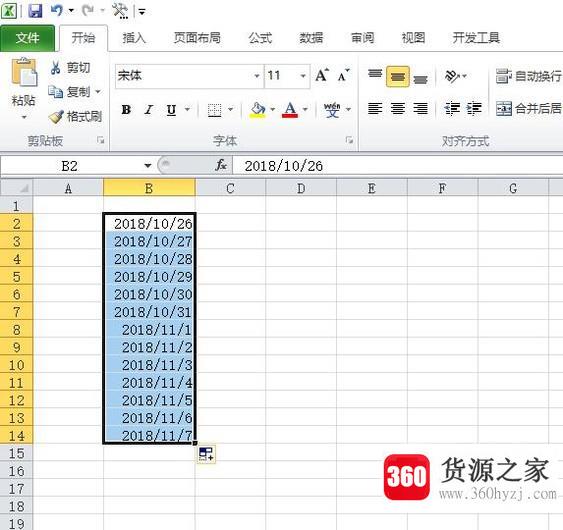Toggle Underline formatting
Screen dimensions: 563x530
click(x=171, y=110)
